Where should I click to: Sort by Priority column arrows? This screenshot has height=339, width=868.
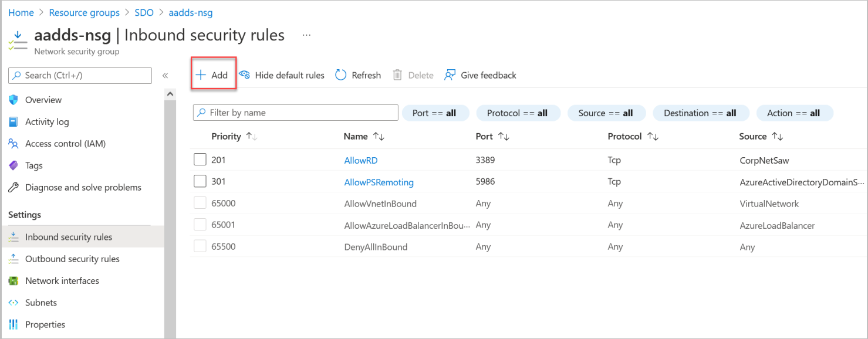(252, 136)
